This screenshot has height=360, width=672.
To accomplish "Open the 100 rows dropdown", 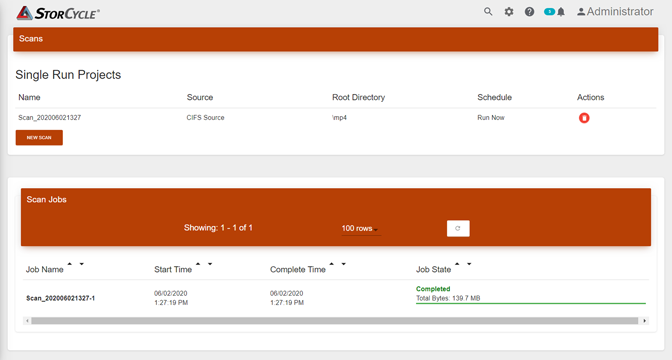I will 360,228.
